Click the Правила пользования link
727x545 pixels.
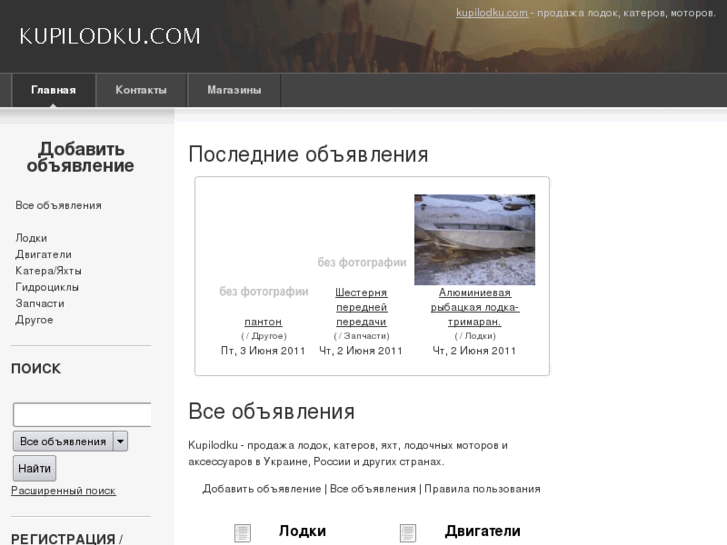(x=482, y=489)
